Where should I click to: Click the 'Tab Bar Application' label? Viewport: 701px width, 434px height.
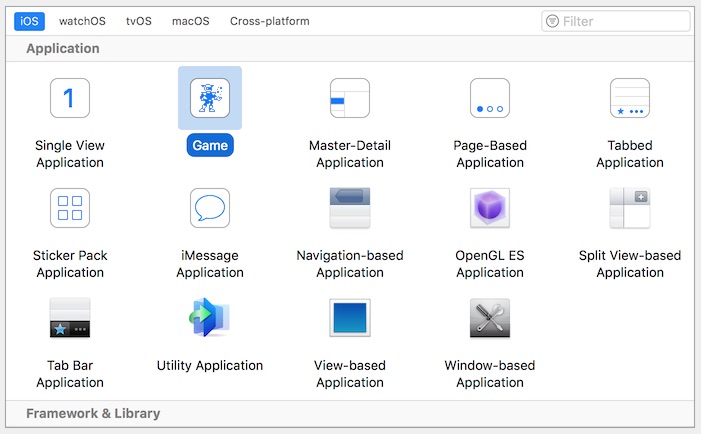(70, 374)
